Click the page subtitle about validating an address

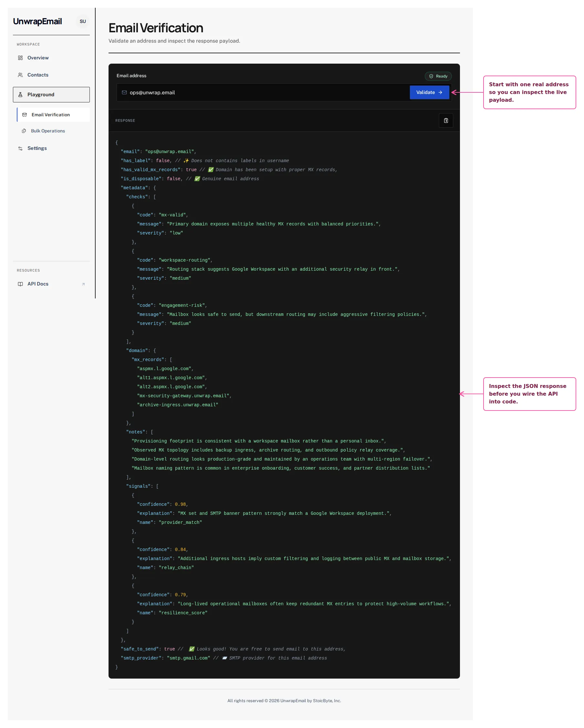[174, 41]
